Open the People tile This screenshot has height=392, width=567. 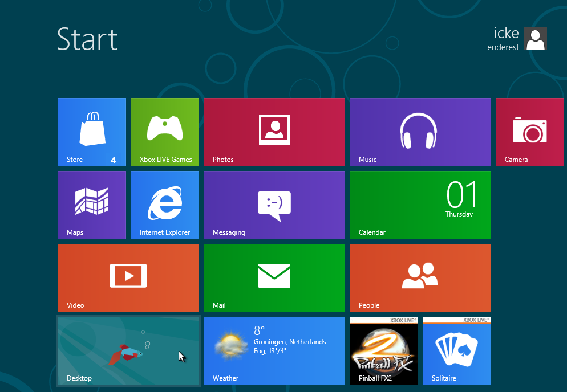420,277
